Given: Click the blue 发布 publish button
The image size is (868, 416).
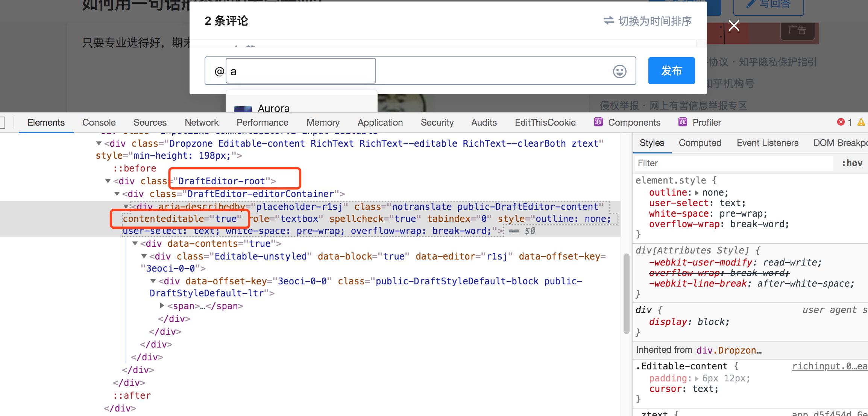Looking at the screenshot, I should 671,71.
